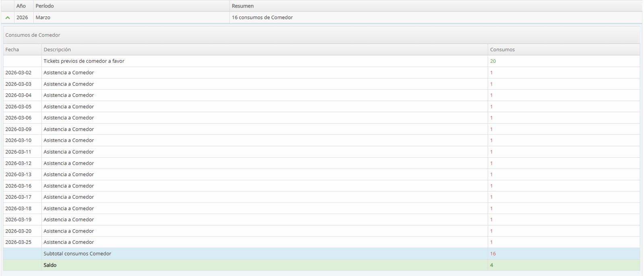This screenshot has width=644, height=276.
Task: Click the Resumen column header
Action: click(242, 6)
